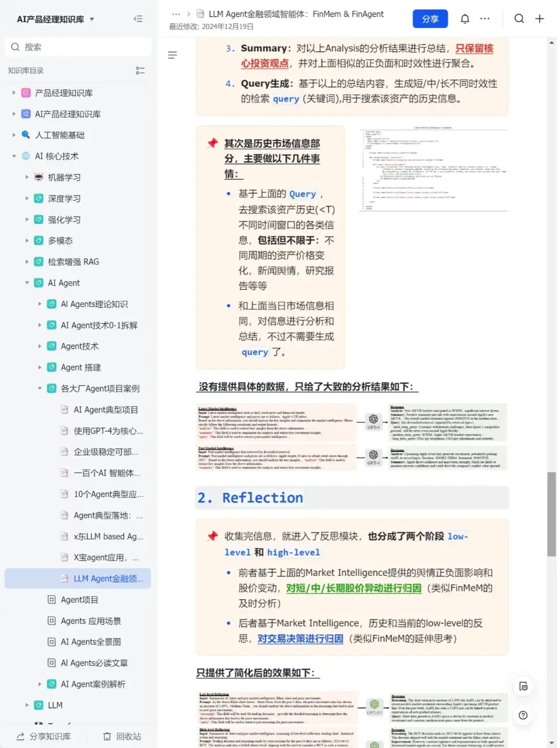560x748 pixels.
Task: Click the floating comment icon at bottom right
Action: click(524, 687)
